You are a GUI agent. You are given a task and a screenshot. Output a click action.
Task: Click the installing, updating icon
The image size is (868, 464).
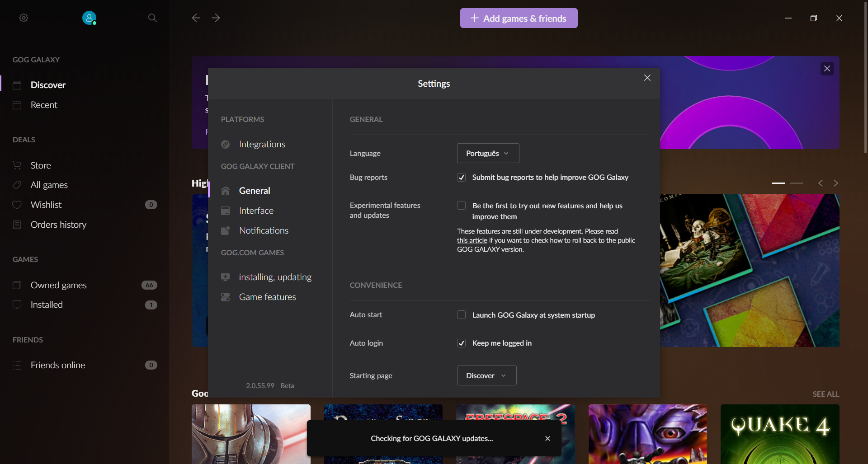point(226,277)
